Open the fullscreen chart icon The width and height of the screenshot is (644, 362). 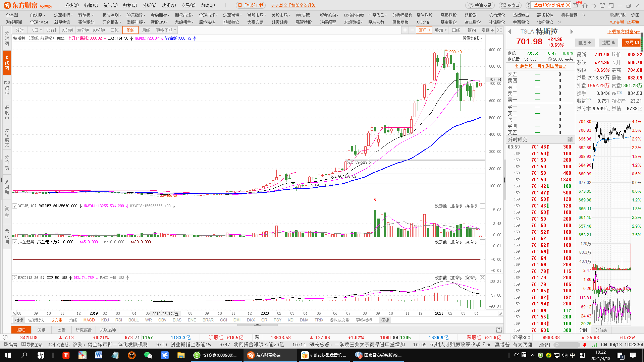[499, 30]
